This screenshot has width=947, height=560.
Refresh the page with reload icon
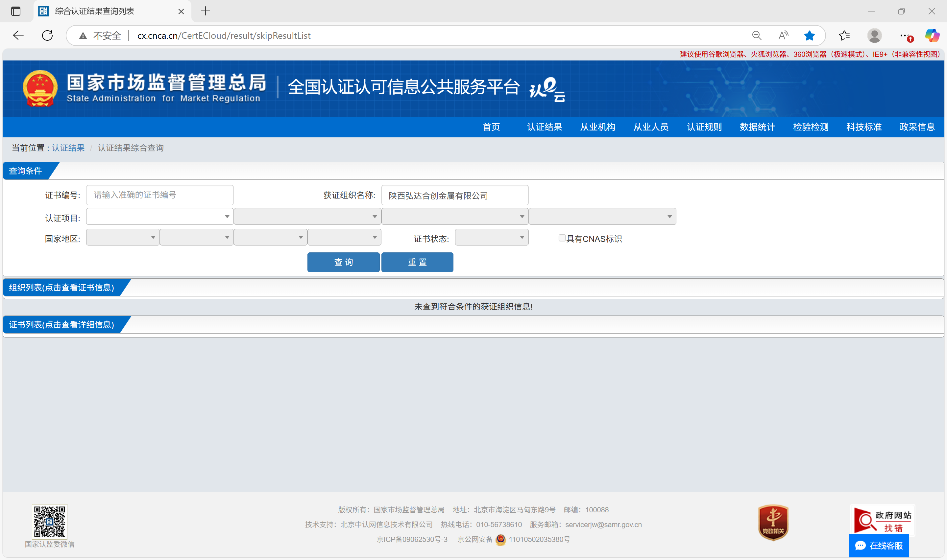click(x=47, y=35)
